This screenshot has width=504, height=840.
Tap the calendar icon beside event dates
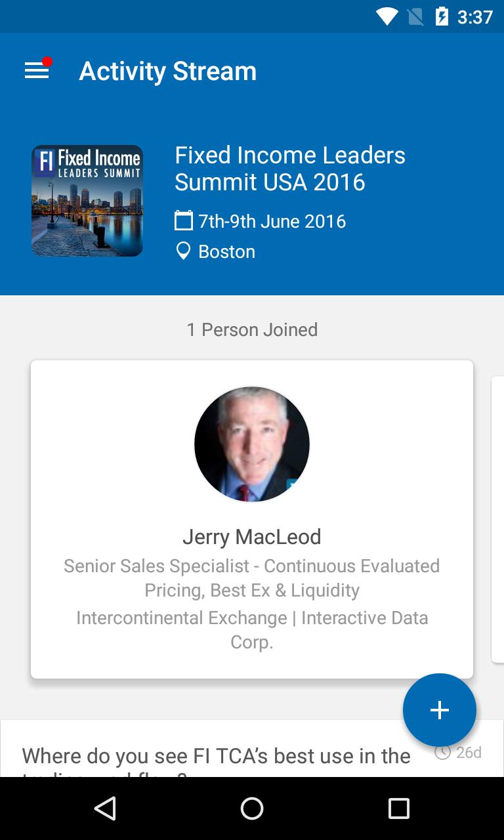[x=184, y=220]
